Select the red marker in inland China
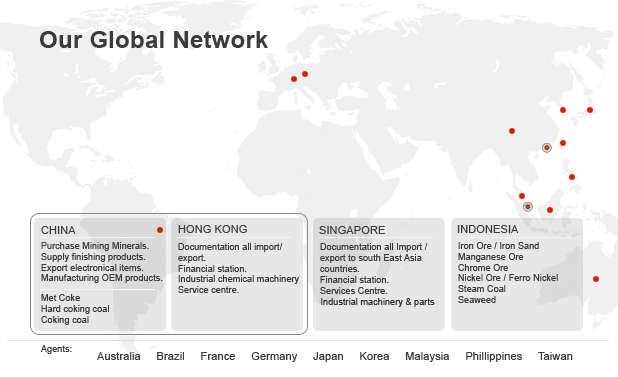The width and height of the screenshot is (618, 377). click(512, 131)
